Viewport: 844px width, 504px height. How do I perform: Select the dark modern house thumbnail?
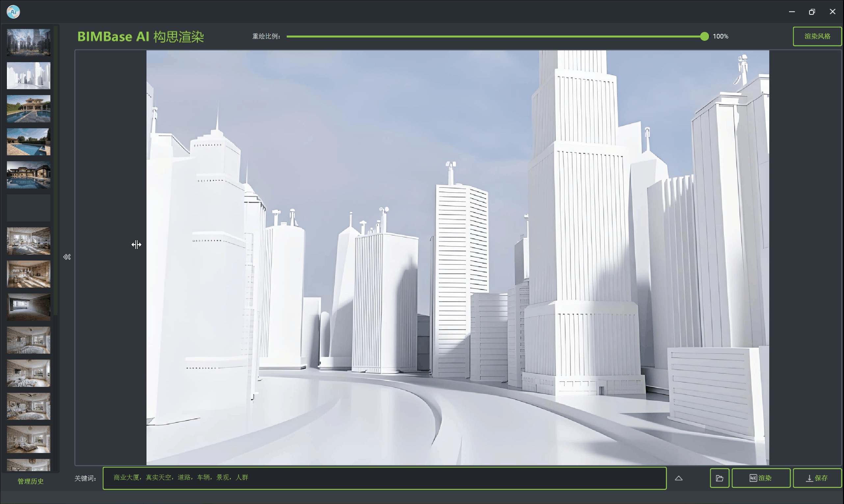click(29, 175)
